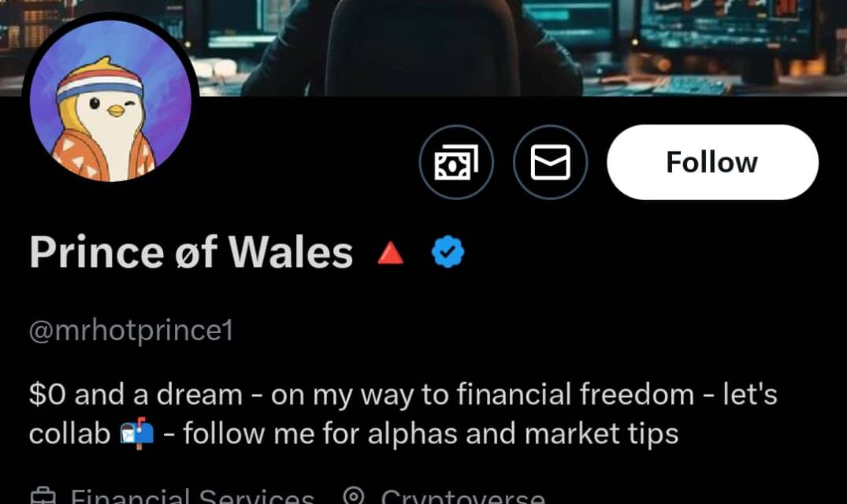The image size is (847, 504).
Task: Click "follow me for alphas" bio text
Action: click(x=321, y=434)
